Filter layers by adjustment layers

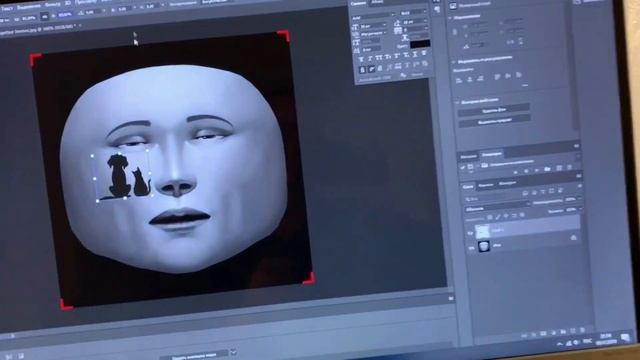coord(534,192)
